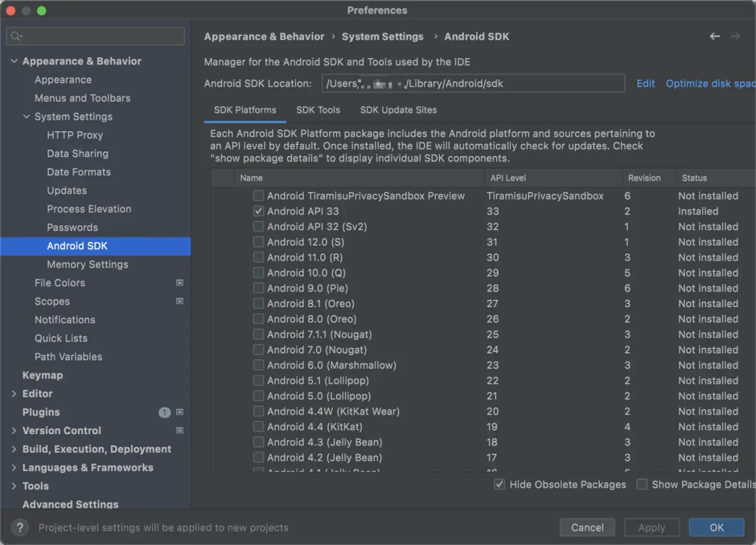756x545 pixels.
Task: Sort table by API Level header
Action: [x=553, y=178]
